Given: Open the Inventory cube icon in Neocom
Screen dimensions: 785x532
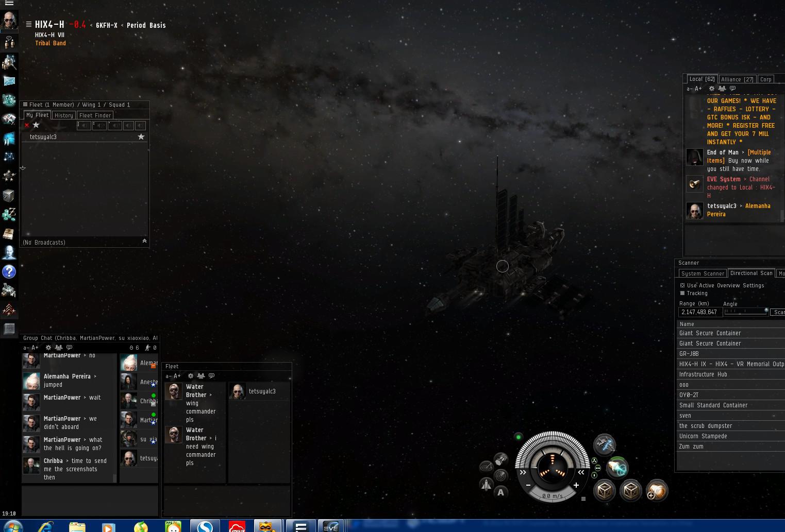Looking at the screenshot, I should point(9,195).
